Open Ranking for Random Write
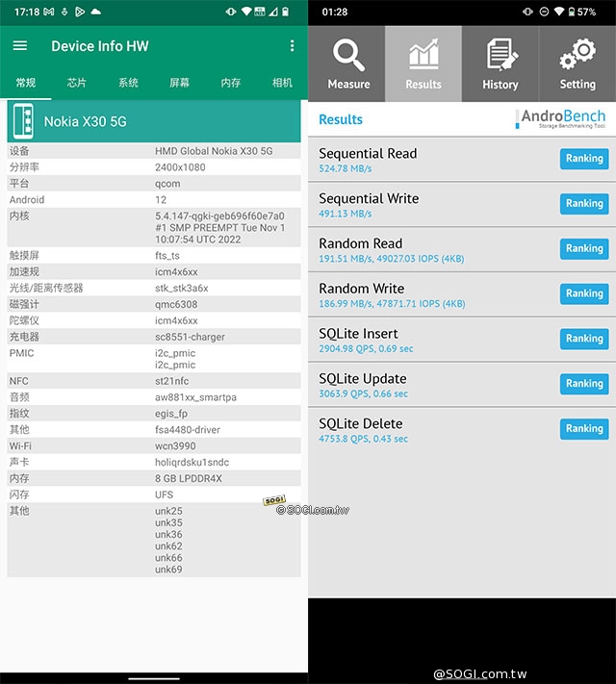The width and height of the screenshot is (616, 684). pos(584,293)
